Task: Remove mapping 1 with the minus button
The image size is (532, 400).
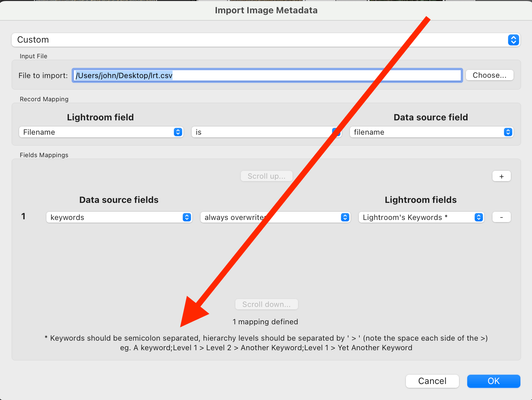Action: (501, 217)
